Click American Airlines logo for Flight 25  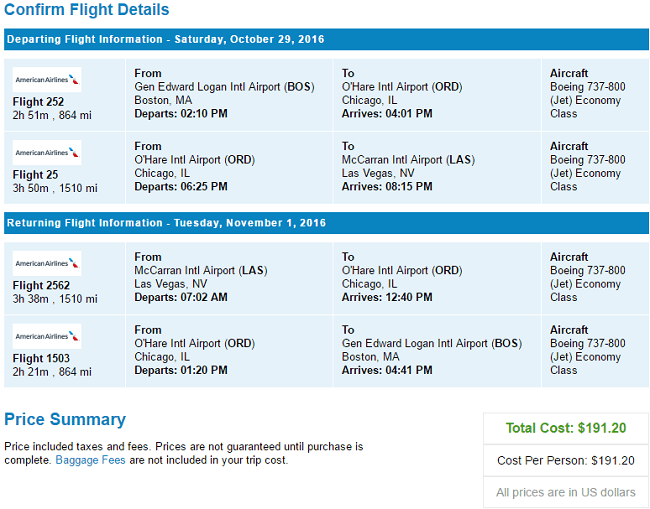[47, 153]
